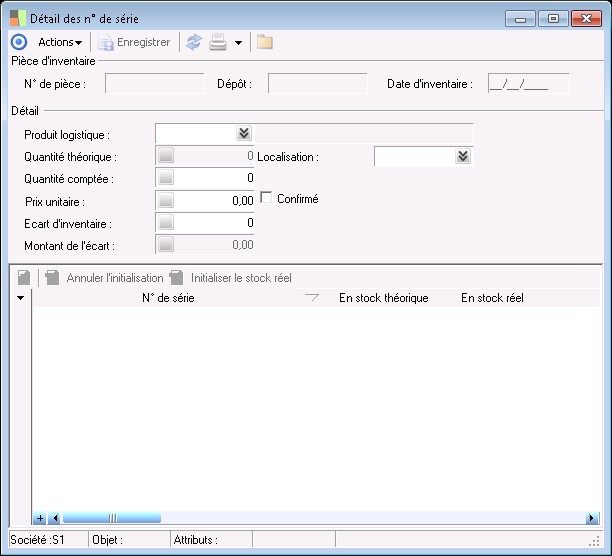Viewport: 612px width, 556px height.
Task: Click En stock réel column header
Action: coord(492,298)
